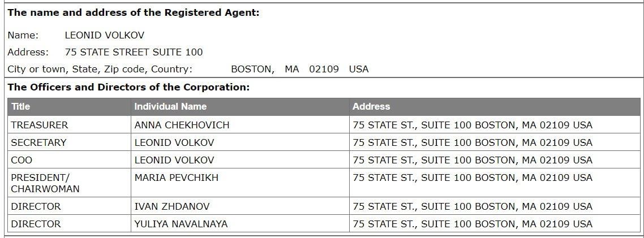The height and width of the screenshot is (238, 644).
Task: Click the Officers and Directors section heading
Action: pos(128,88)
